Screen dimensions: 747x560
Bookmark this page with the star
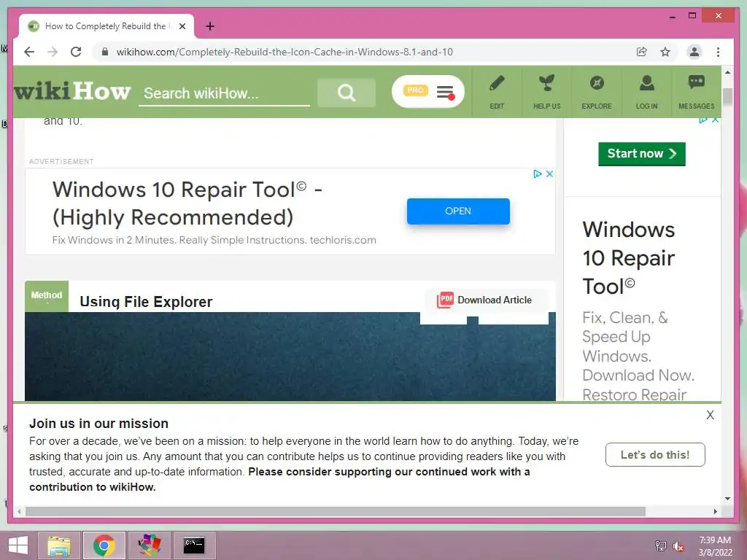tap(665, 52)
